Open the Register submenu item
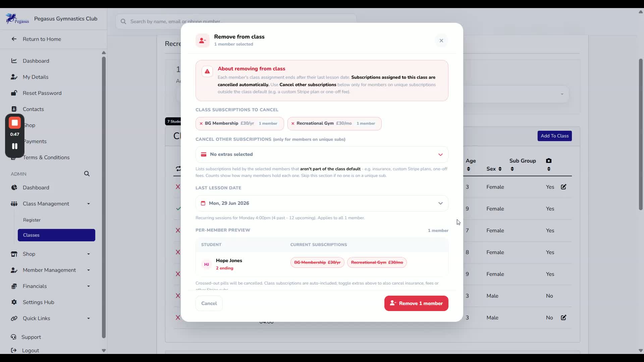Image resolution: width=644 pixels, height=362 pixels. pos(32,220)
